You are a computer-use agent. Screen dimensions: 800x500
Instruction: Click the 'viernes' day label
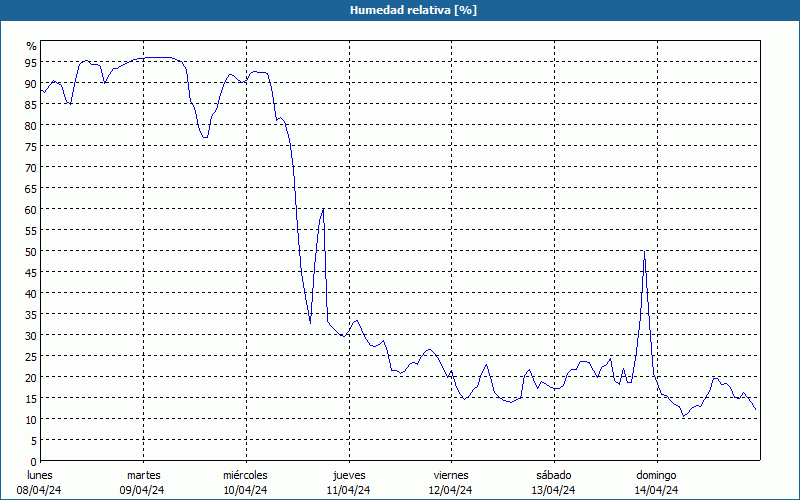click(451, 475)
